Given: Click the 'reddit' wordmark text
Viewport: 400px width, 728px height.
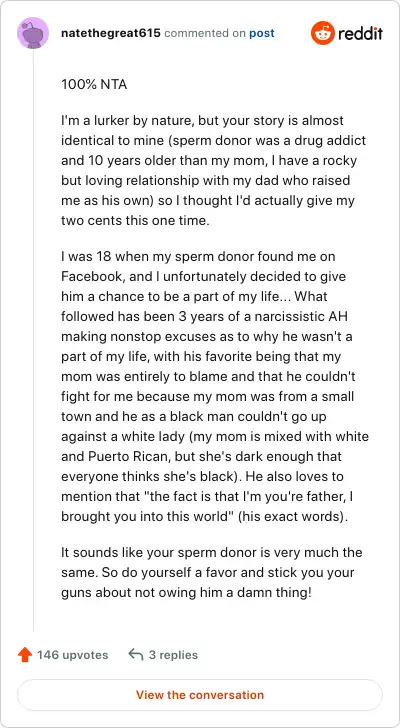Looking at the screenshot, I should tap(360, 33).
